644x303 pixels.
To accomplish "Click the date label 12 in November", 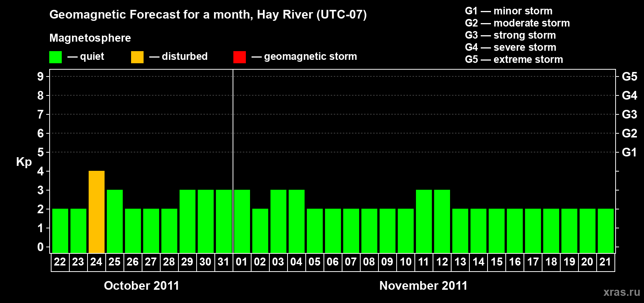I will (442, 262).
